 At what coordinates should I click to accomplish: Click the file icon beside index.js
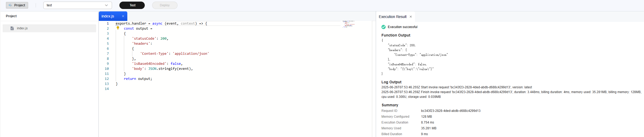point(12,28)
